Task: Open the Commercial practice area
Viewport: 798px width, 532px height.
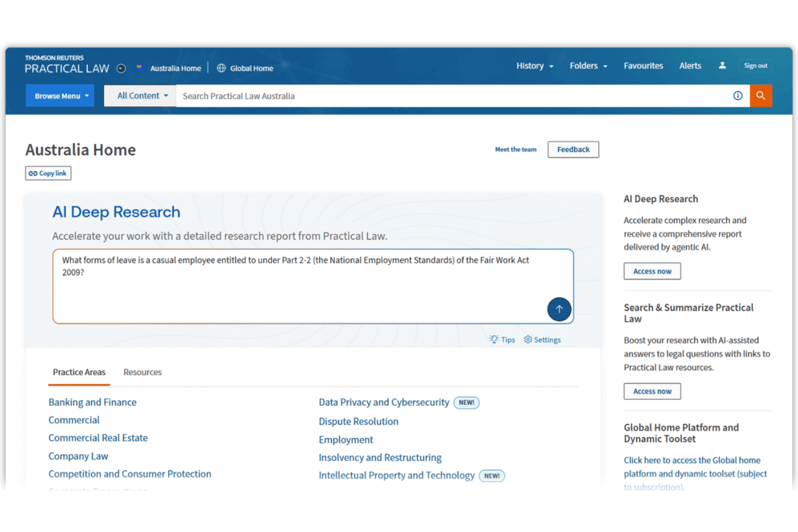Action: click(x=74, y=420)
